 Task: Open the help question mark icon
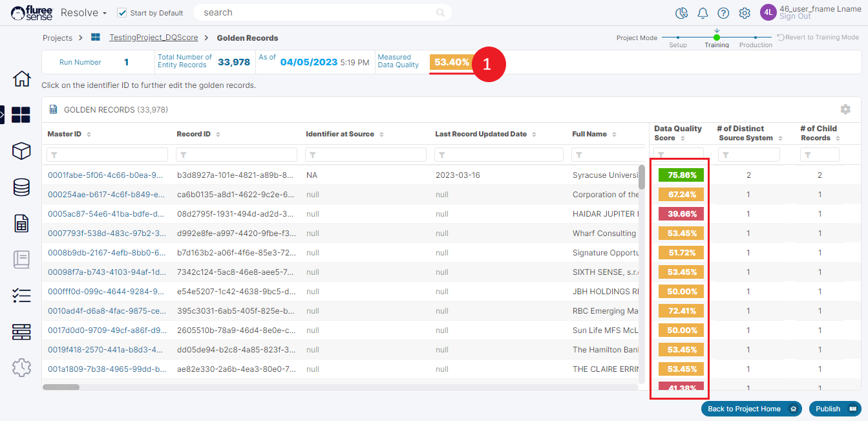click(x=723, y=13)
